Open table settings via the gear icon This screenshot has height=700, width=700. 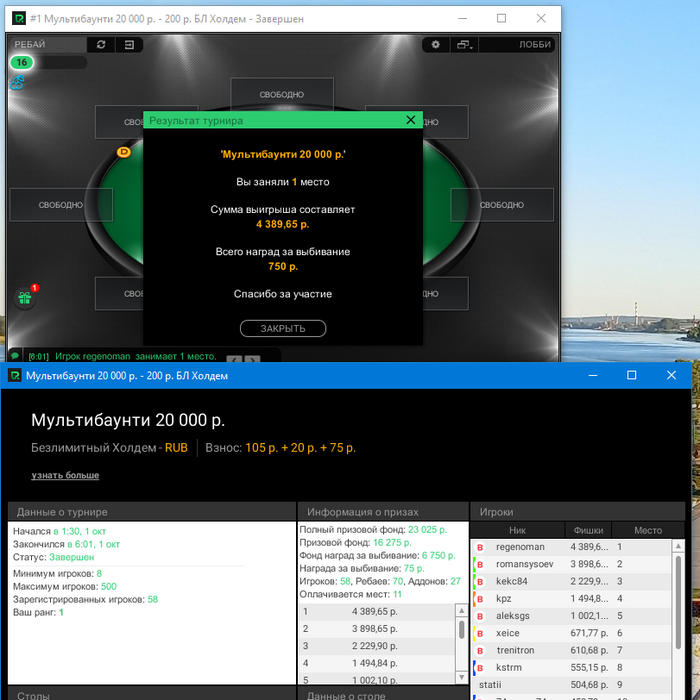(435, 45)
